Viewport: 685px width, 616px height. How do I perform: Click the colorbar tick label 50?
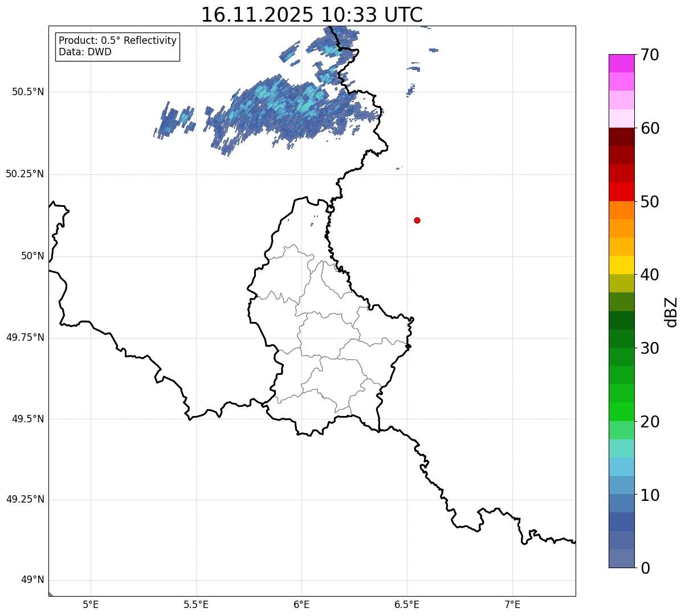point(650,202)
